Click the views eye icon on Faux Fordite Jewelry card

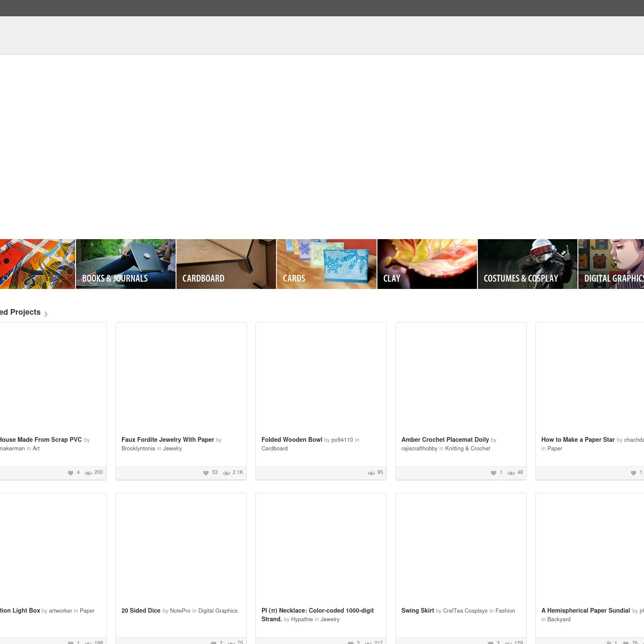[227, 473]
